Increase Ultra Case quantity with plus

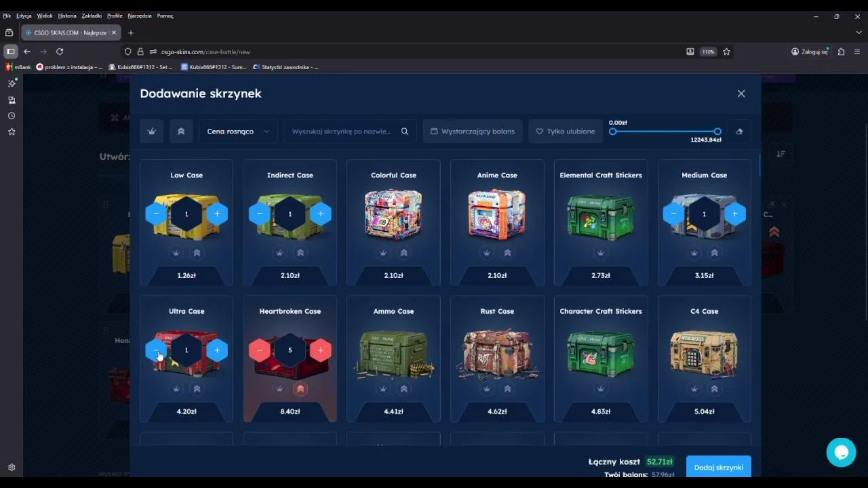217,350
